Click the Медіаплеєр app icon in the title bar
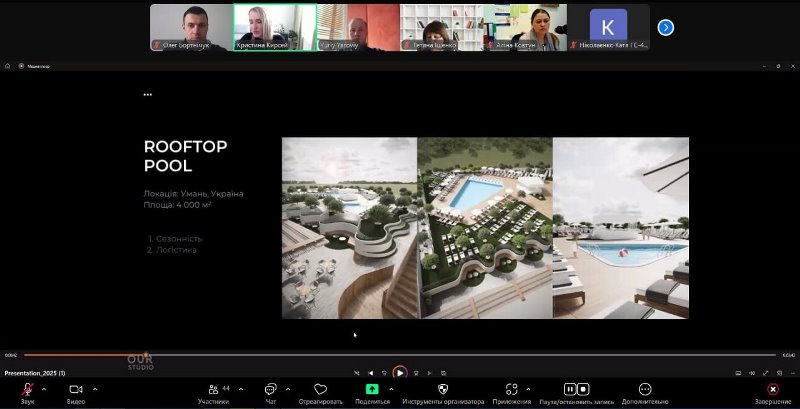 click(x=21, y=66)
